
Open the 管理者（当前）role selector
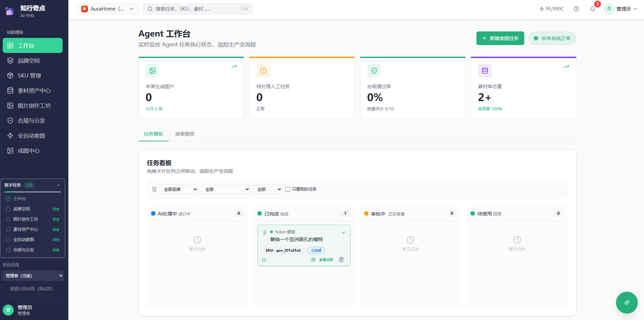pyautogui.click(x=32, y=276)
